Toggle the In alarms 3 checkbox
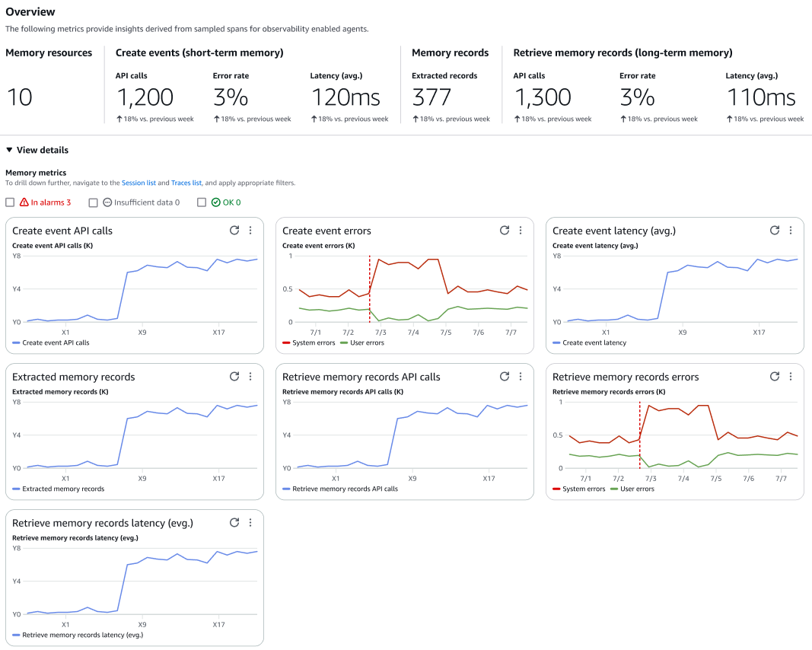Viewport: 812px width, 650px height. (10, 202)
